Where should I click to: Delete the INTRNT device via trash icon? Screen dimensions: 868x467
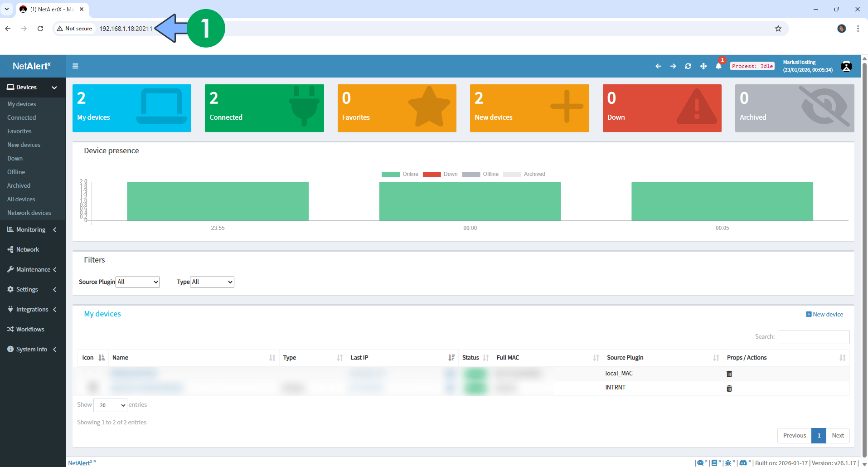[x=729, y=388]
